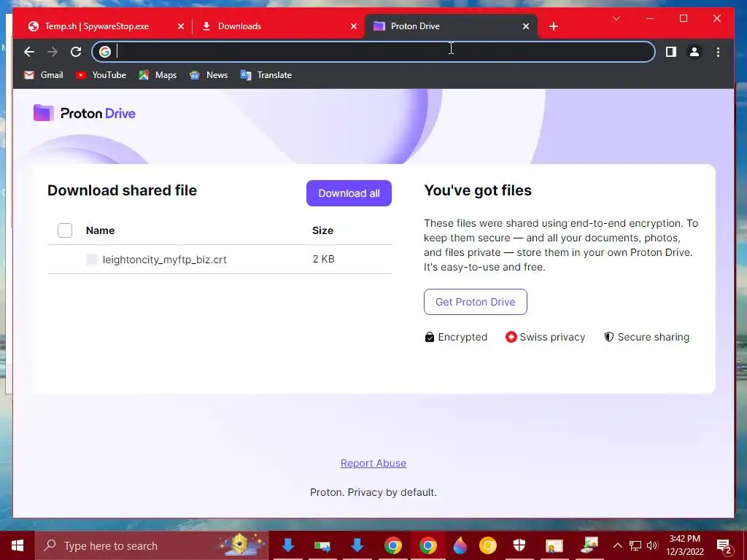Open a new browser tab
The height and width of the screenshot is (560, 747).
[x=554, y=26]
